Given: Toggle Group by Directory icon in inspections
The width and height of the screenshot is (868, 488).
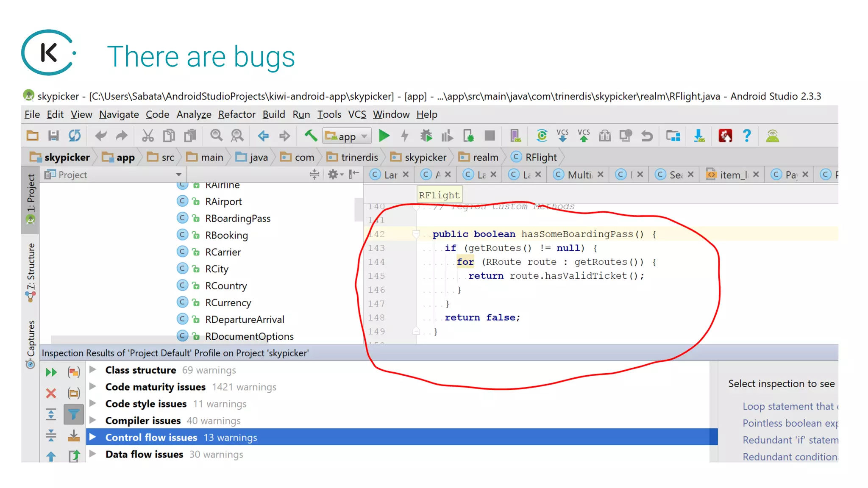Looking at the screenshot, I should pyautogui.click(x=74, y=393).
